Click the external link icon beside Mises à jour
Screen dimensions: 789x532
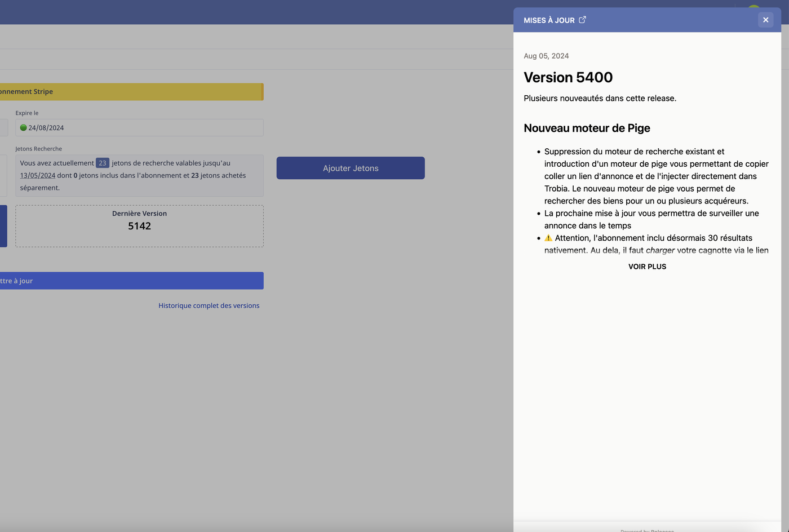coord(582,20)
